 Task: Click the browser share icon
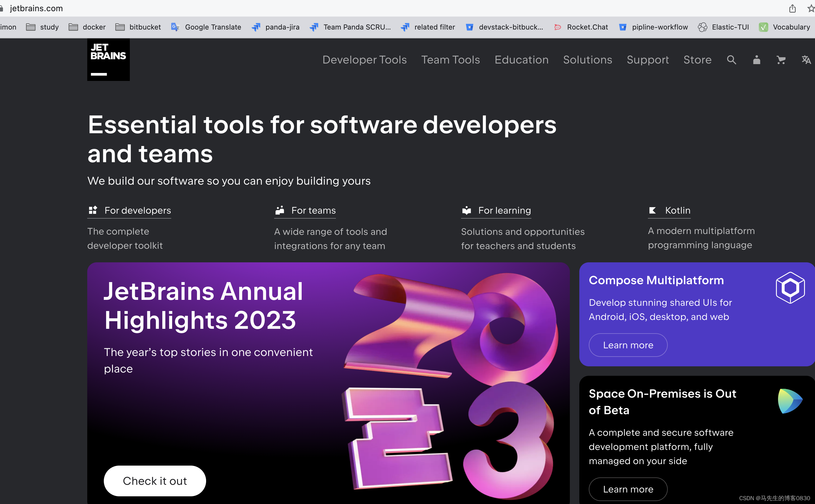[792, 8]
